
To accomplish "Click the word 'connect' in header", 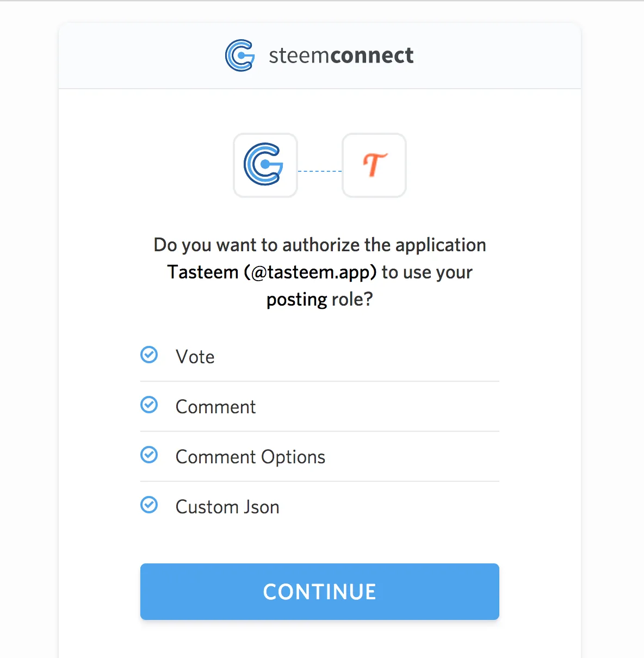I will point(371,55).
